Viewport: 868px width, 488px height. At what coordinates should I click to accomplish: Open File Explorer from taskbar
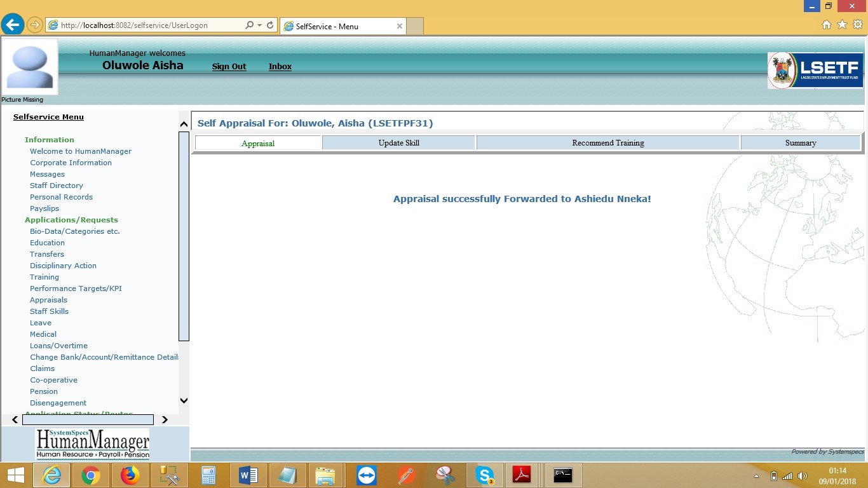pos(326,475)
